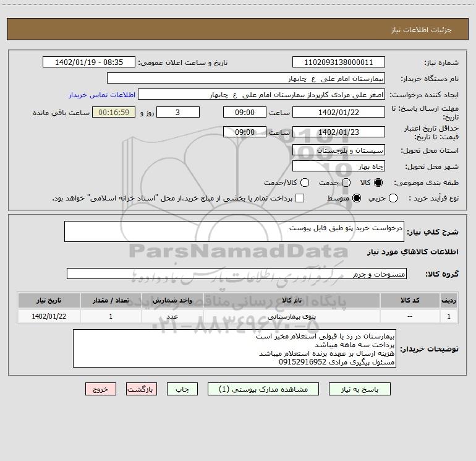
Task: Click the واحد شمارش column header
Action: tap(172, 300)
